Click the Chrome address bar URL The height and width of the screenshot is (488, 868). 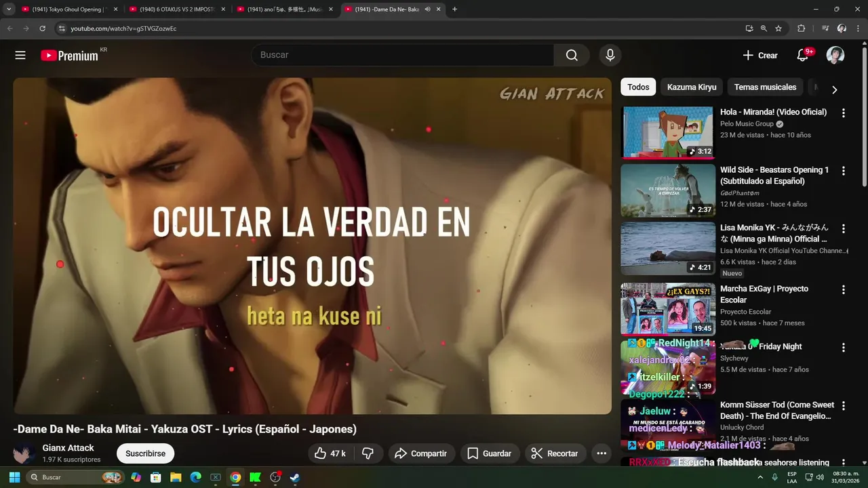coord(123,28)
